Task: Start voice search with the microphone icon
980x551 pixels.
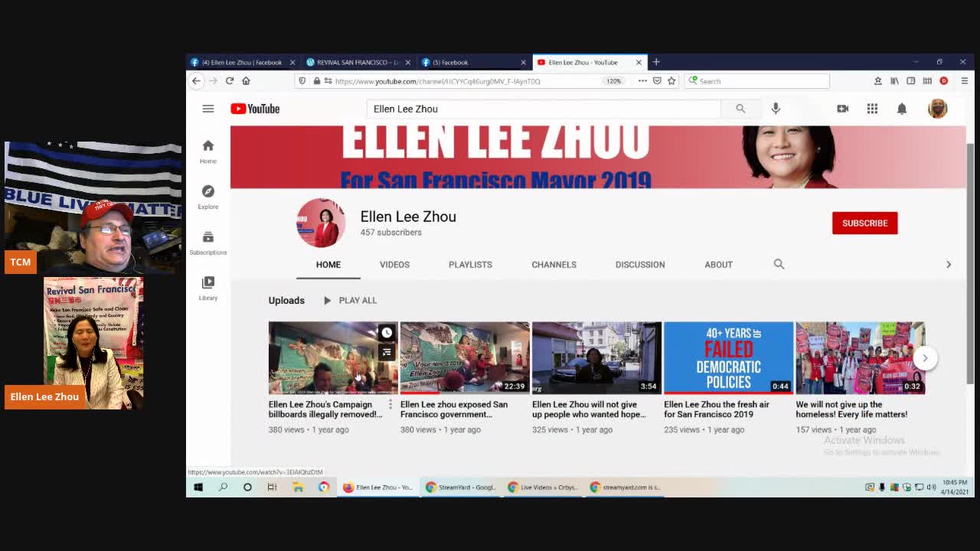Action: click(776, 109)
